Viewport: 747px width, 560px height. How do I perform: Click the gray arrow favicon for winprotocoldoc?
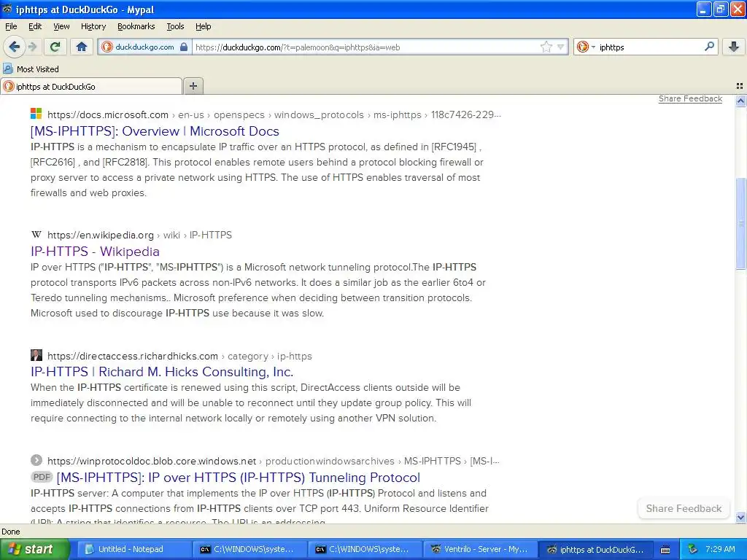36,460
